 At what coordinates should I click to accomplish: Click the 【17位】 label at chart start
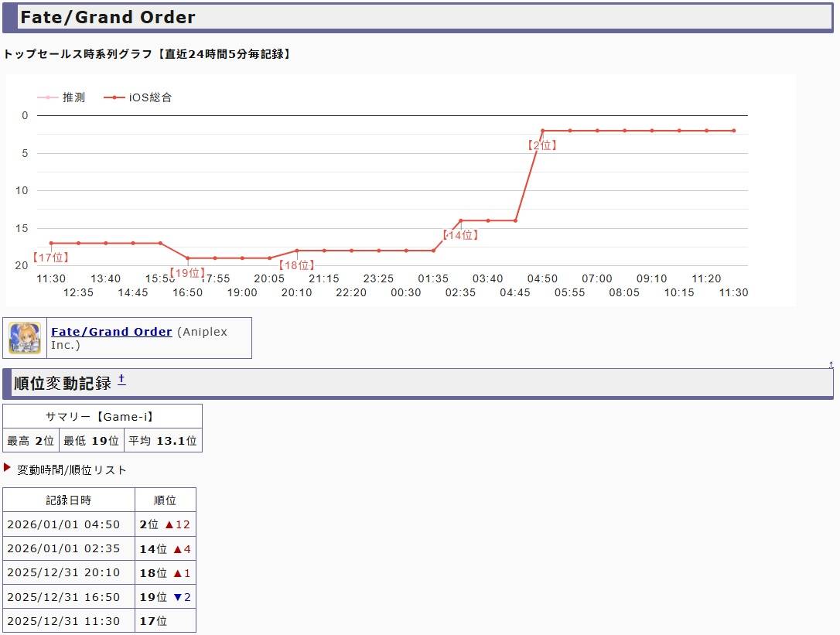(x=51, y=258)
